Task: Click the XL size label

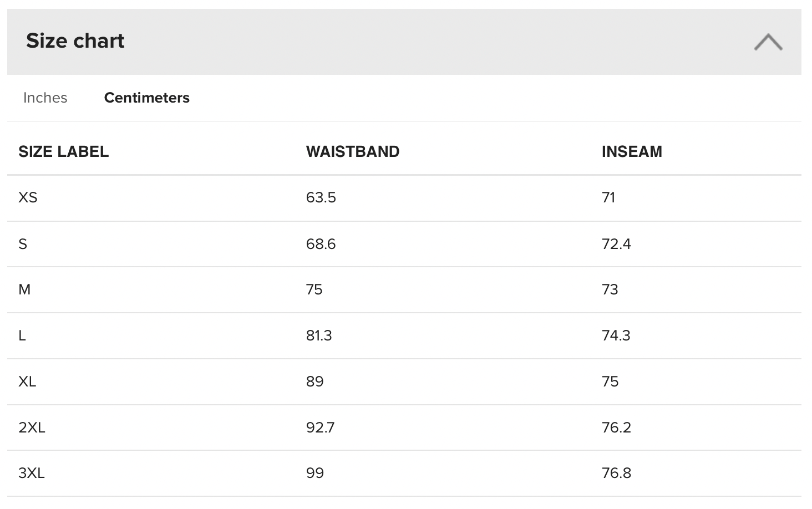Action: (x=27, y=381)
